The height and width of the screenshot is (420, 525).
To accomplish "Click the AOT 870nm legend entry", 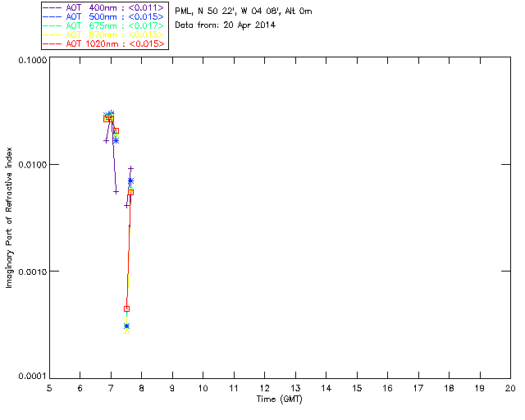I will [x=103, y=34].
